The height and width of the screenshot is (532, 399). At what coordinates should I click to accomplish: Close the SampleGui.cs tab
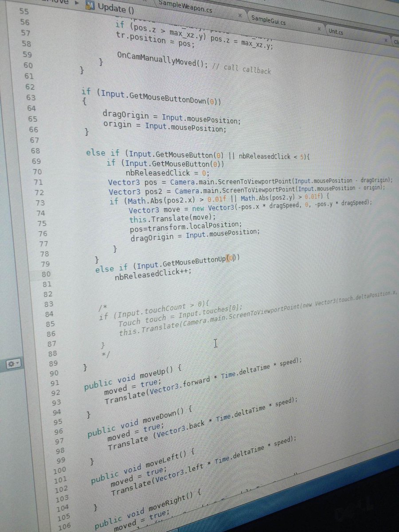[319, 28]
